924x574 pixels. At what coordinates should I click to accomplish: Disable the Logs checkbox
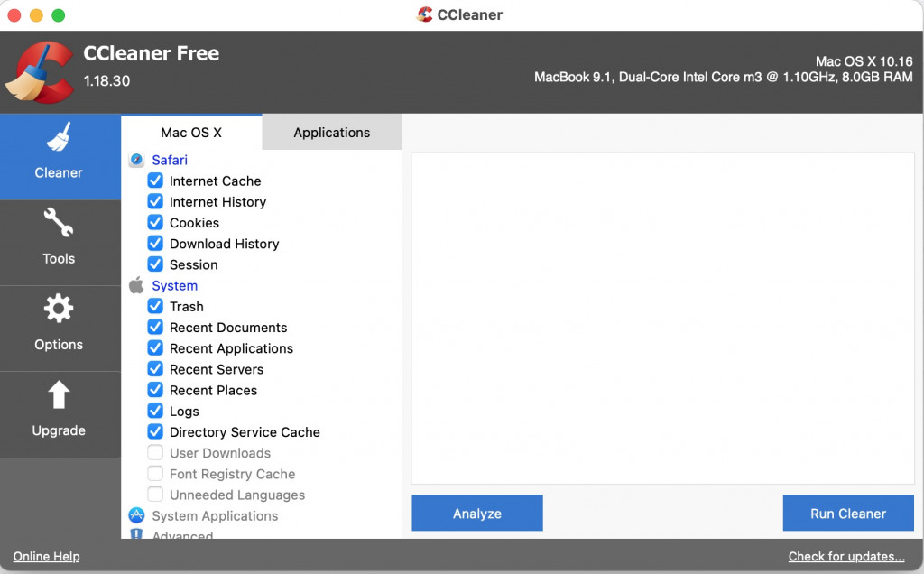[155, 411]
